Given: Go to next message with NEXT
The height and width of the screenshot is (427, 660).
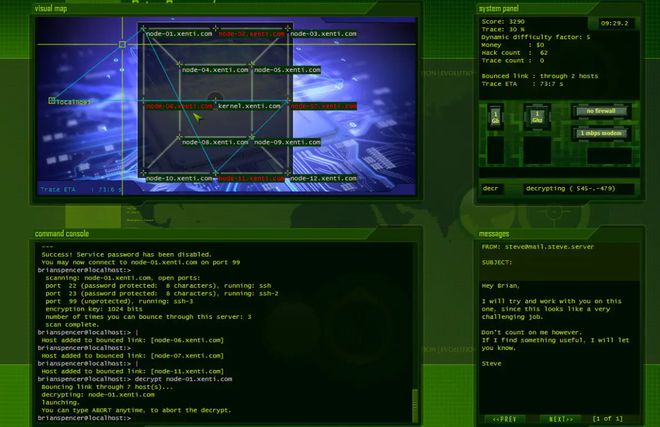Looking at the screenshot, I should pyautogui.click(x=563, y=418).
